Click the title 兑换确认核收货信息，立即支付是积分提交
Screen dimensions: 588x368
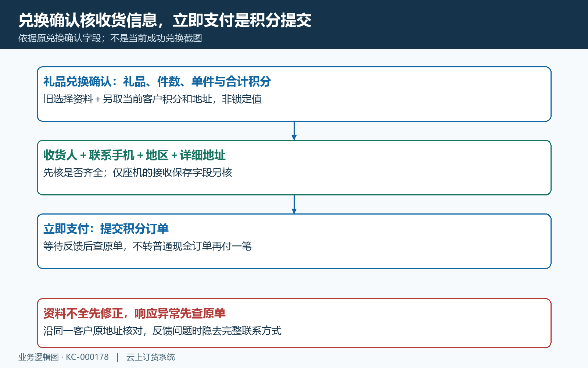(165, 20)
